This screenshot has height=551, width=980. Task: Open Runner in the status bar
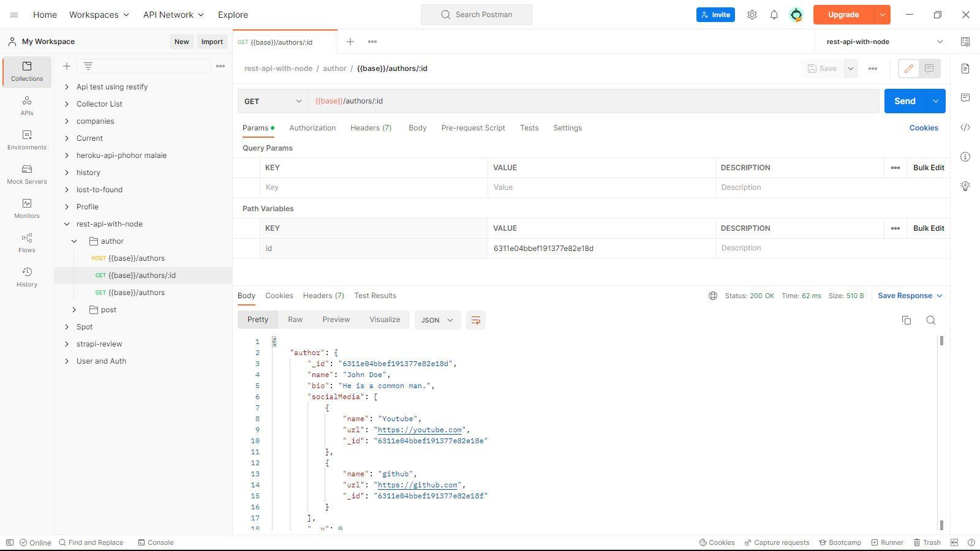tap(887, 542)
